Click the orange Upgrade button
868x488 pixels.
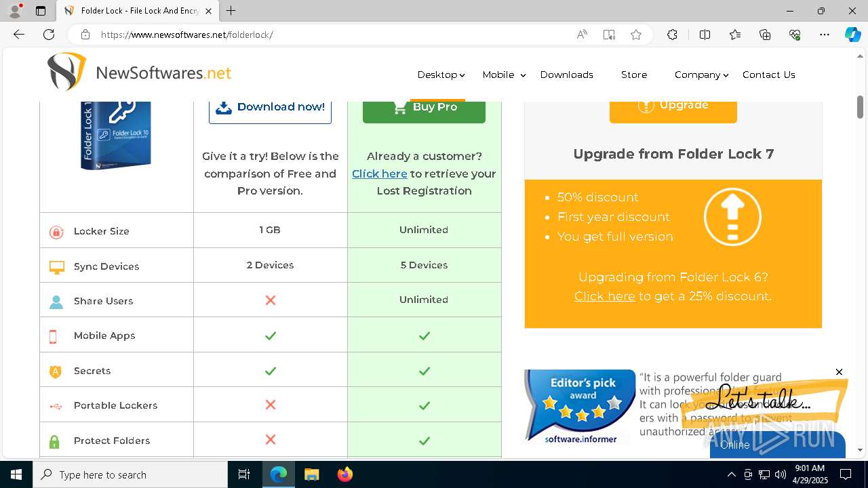[x=673, y=111]
